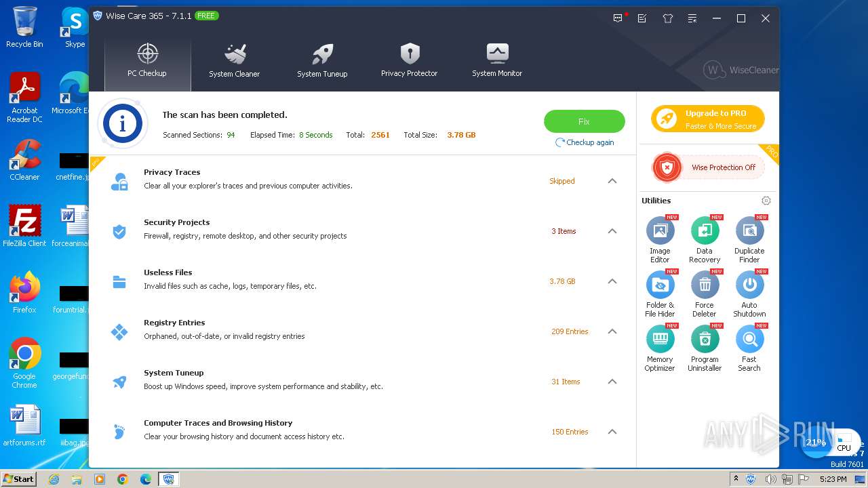Switch to the System Monitor tab
The image size is (868, 488).
497,61
